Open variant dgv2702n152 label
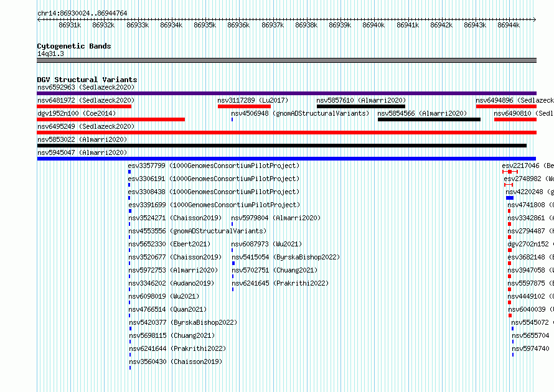The width and height of the screenshot is (554, 392). tap(531, 244)
